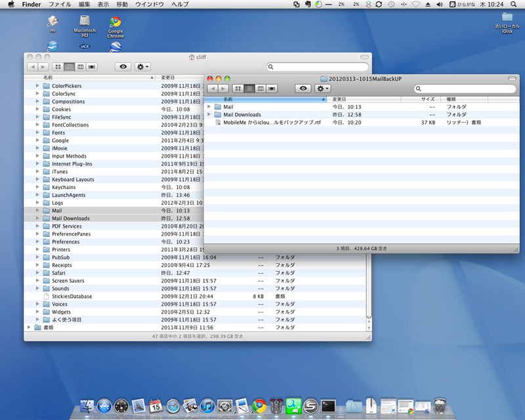Open iCal from the Dock
This screenshot has width=525, height=420.
pyautogui.click(x=156, y=407)
